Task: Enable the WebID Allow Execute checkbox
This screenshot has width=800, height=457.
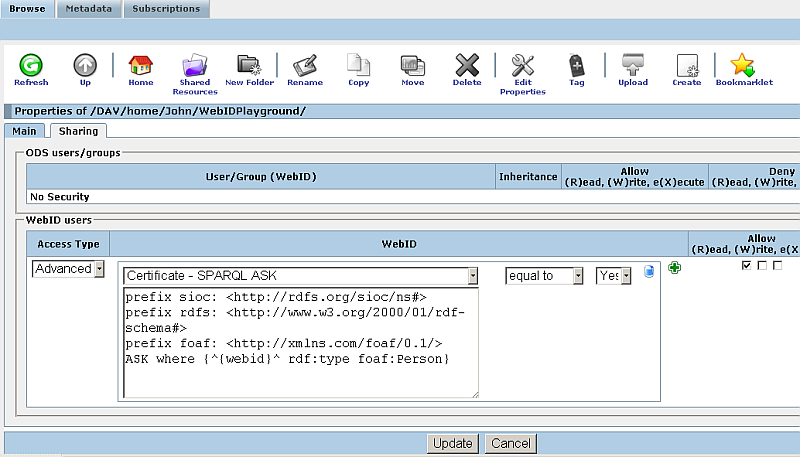Action: pos(777,266)
